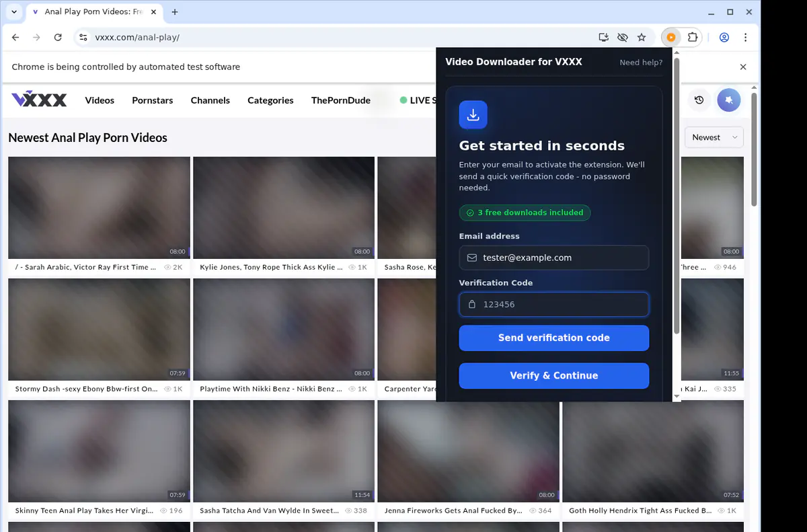The width and height of the screenshot is (807, 532).
Task: Open the Stormy Dash video title
Action: (87, 389)
